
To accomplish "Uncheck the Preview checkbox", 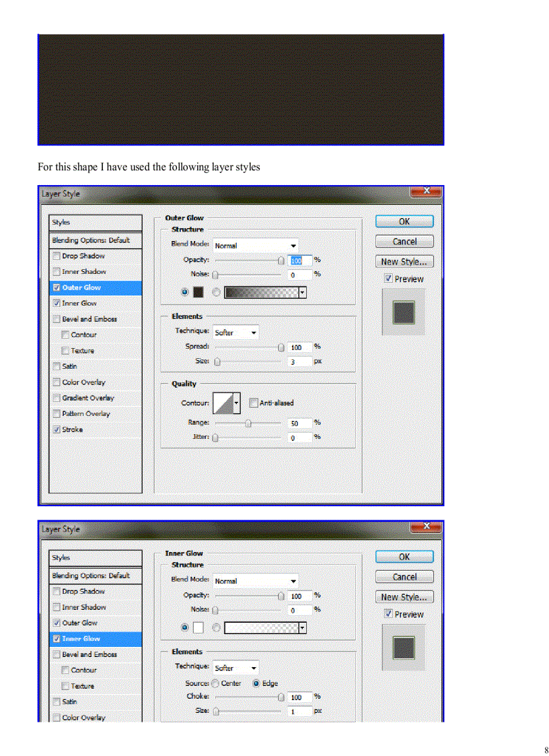I will [x=388, y=278].
